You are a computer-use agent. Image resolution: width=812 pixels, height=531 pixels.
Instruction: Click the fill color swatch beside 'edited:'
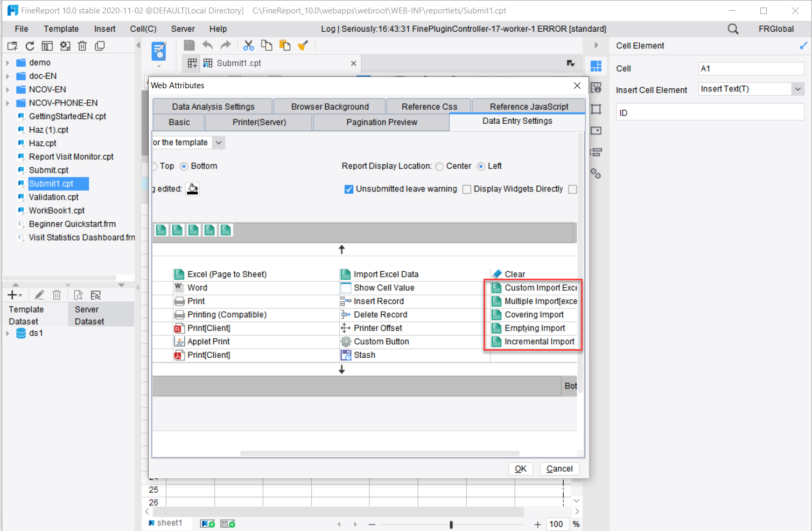192,189
